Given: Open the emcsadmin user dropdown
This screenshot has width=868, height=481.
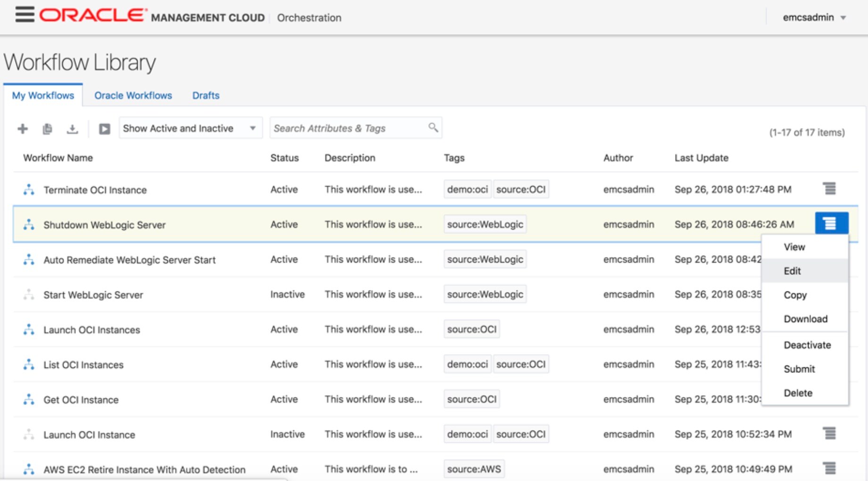Looking at the screenshot, I should tap(814, 17).
